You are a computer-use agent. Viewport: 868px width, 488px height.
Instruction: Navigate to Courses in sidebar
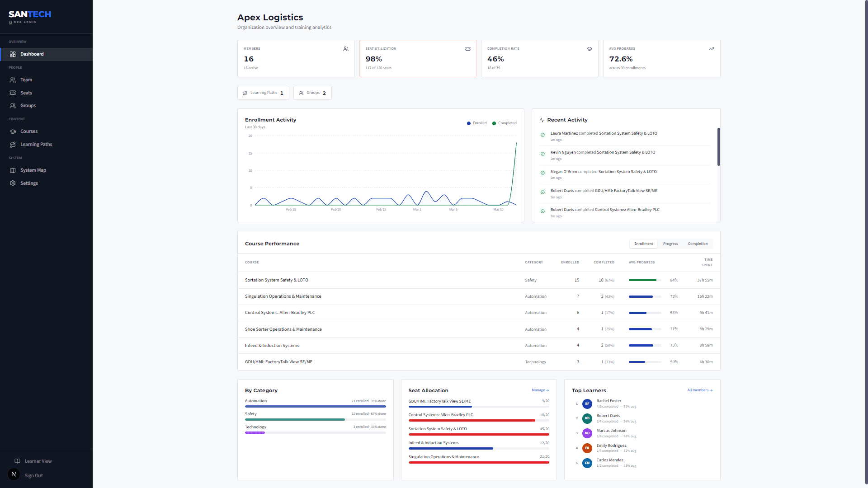46,131
